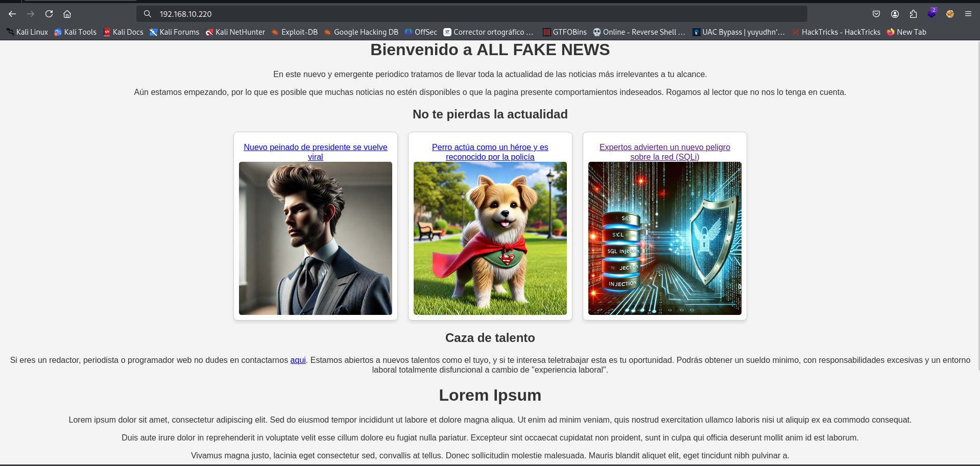Open the OffSec bookmark
The height and width of the screenshot is (466, 980).
tap(421, 32)
